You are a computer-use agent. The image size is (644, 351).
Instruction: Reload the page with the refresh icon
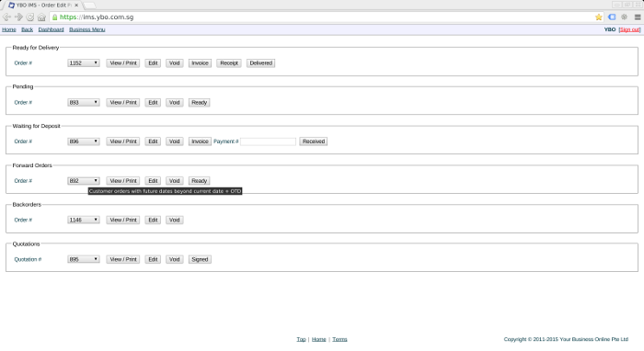30,17
